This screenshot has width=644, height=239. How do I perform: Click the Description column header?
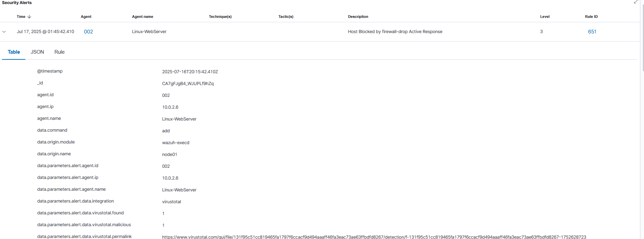click(x=358, y=17)
